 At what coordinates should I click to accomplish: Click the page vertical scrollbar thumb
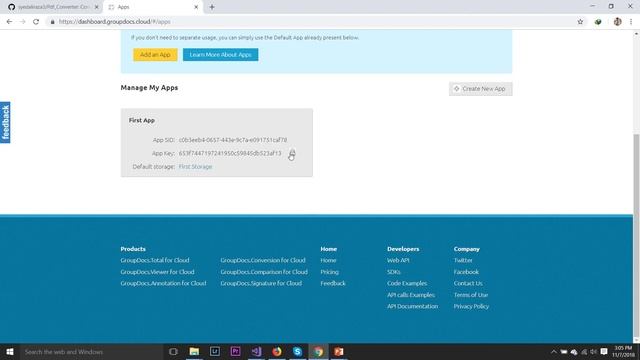(636, 235)
